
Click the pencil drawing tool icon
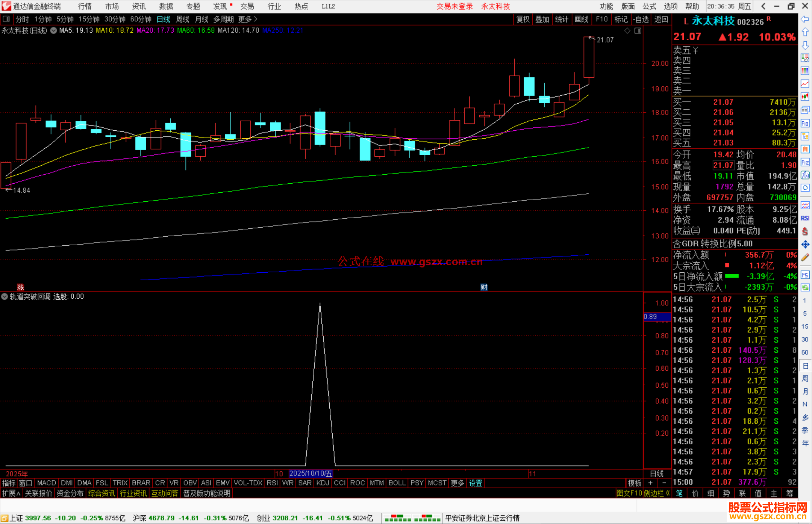(805, 258)
